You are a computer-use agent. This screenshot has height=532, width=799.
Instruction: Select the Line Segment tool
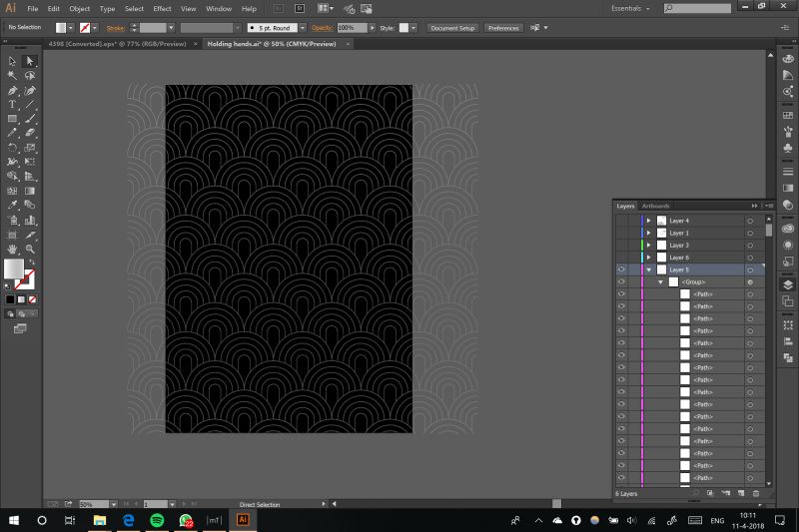coord(30,105)
